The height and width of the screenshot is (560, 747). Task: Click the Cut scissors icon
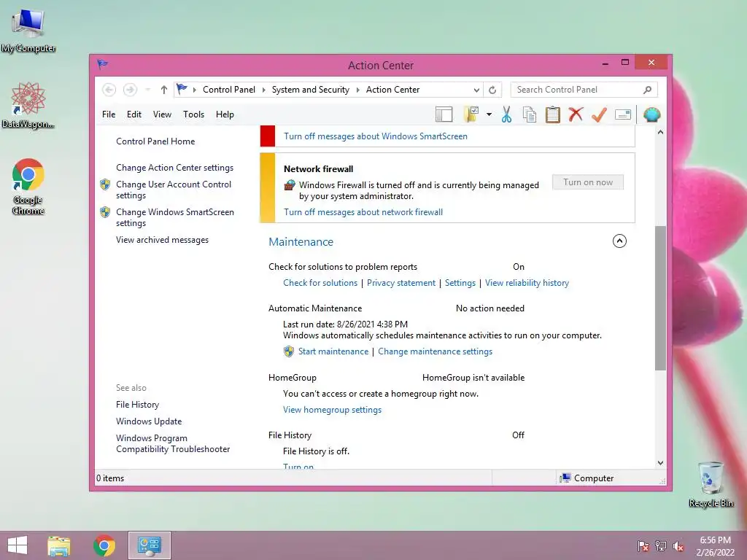pos(506,114)
